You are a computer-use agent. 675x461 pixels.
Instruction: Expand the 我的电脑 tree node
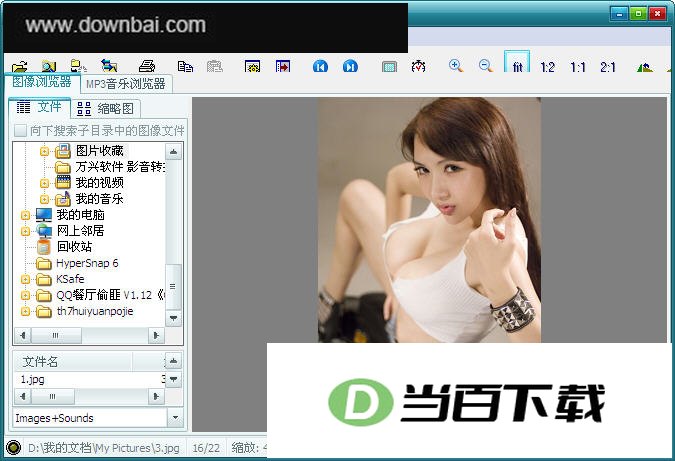(25, 215)
